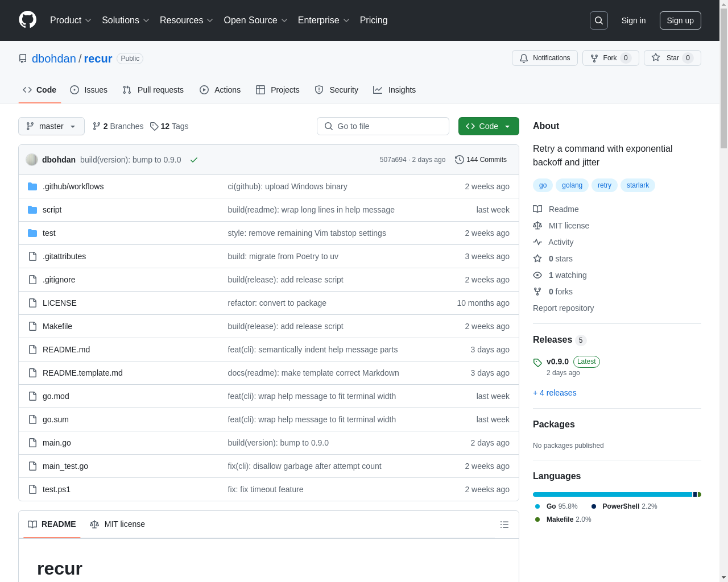Open the test folder
The width and height of the screenshot is (728, 582).
(x=49, y=233)
